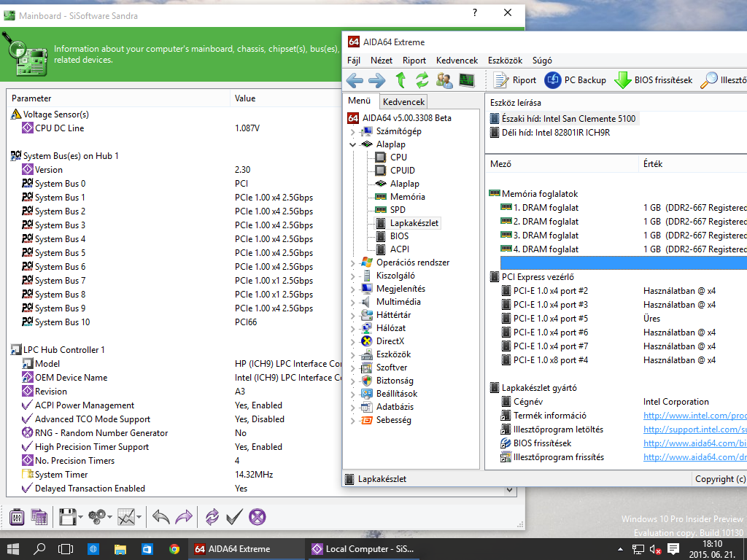Click the AIDA64 forward arrow button

[377, 80]
